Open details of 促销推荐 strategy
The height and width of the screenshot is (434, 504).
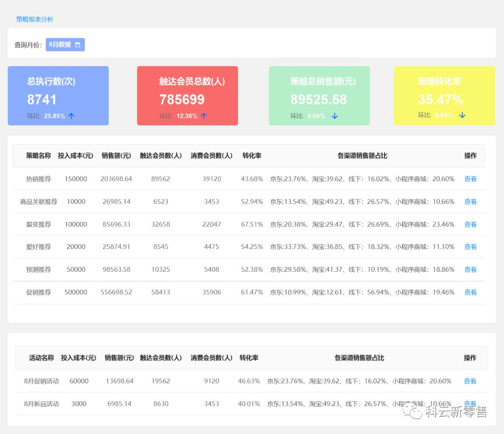click(x=470, y=293)
